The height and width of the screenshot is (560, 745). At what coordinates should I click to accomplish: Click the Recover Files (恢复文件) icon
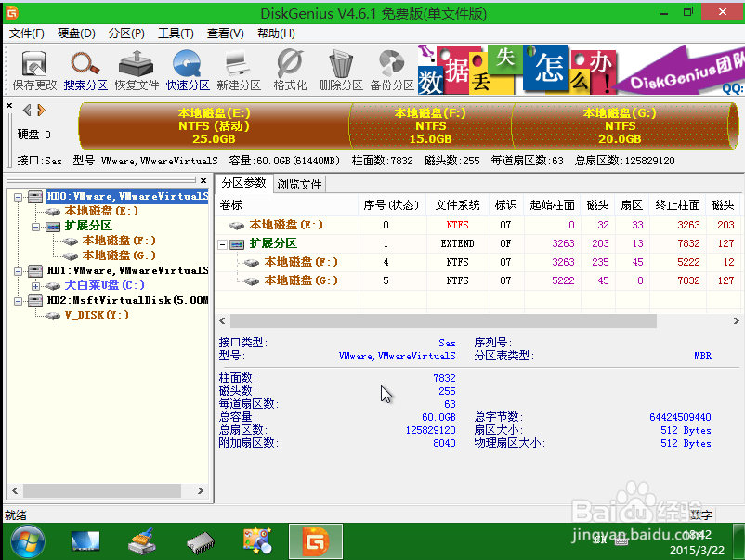[x=137, y=71]
